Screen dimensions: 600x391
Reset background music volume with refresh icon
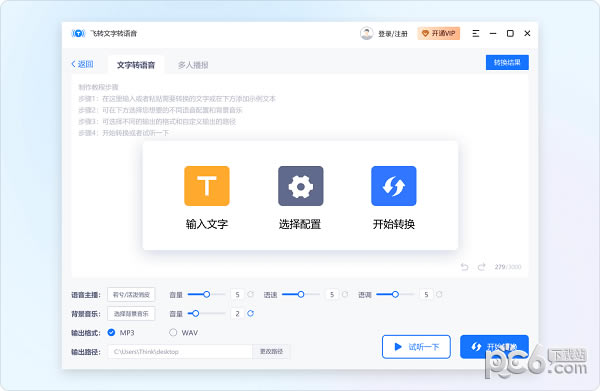(x=251, y=313)
